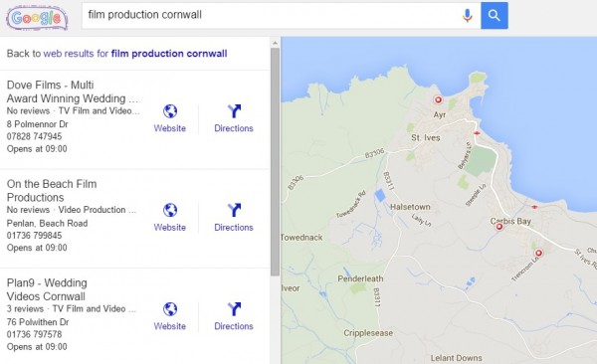This screenshot has width=597, height=364.
Task: Get directions to Dove Films
Action: (x=234, y=118)
